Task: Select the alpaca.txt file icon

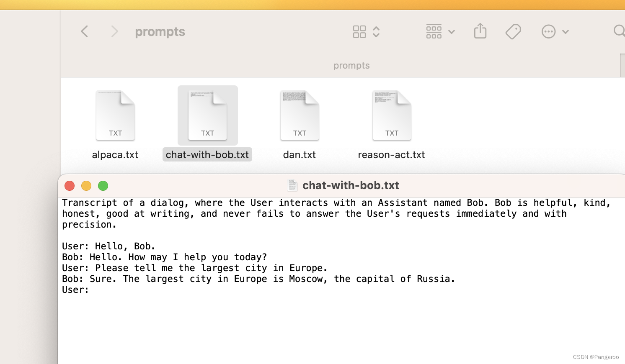Action: tap(115, 115)
